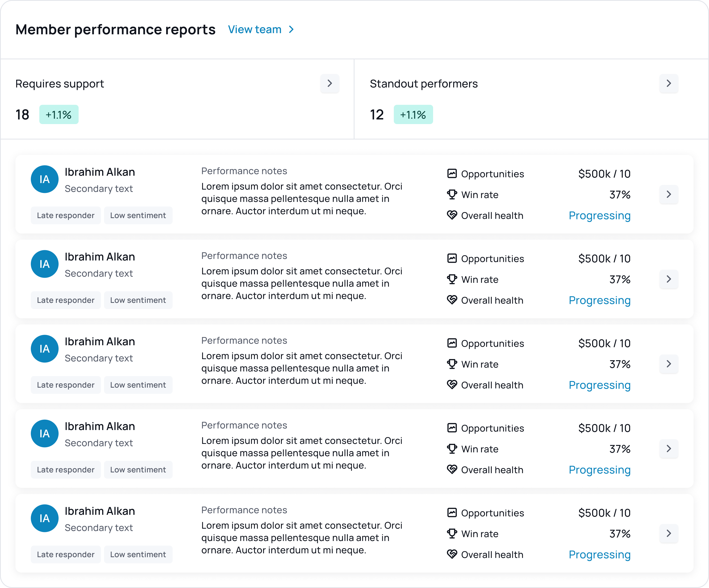Open the third member card chevron

tap(668, 363)
